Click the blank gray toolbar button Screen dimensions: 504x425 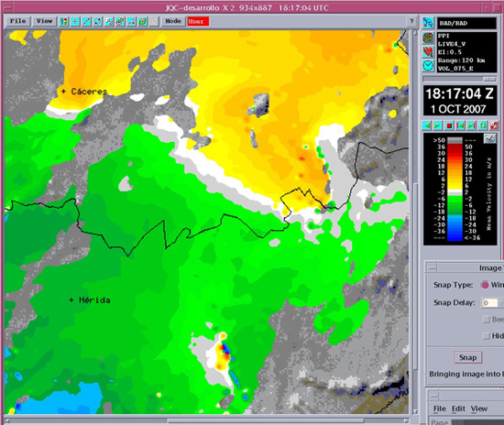pos(154,21)
